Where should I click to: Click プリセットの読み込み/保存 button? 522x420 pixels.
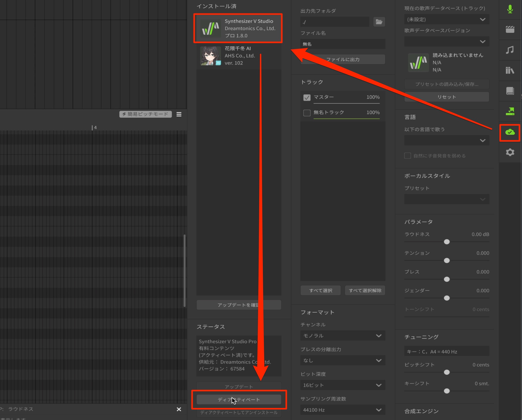(x=446, y=84)
